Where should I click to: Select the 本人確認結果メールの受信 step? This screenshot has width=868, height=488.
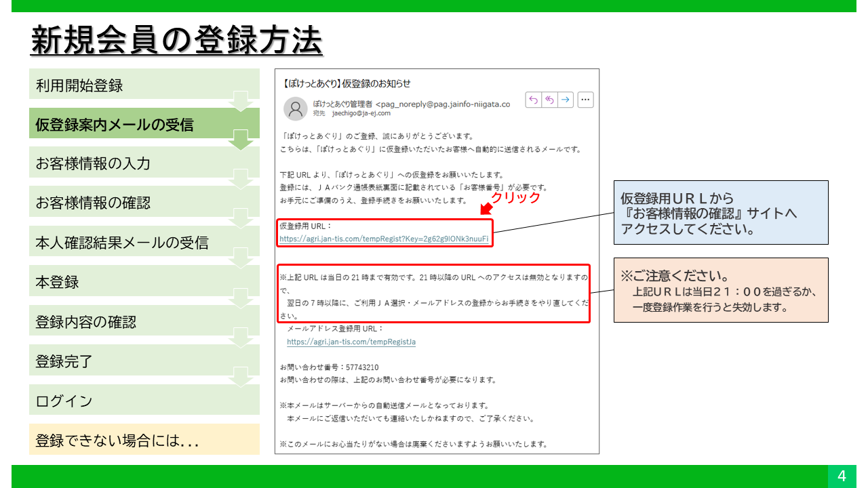point(144,242)
